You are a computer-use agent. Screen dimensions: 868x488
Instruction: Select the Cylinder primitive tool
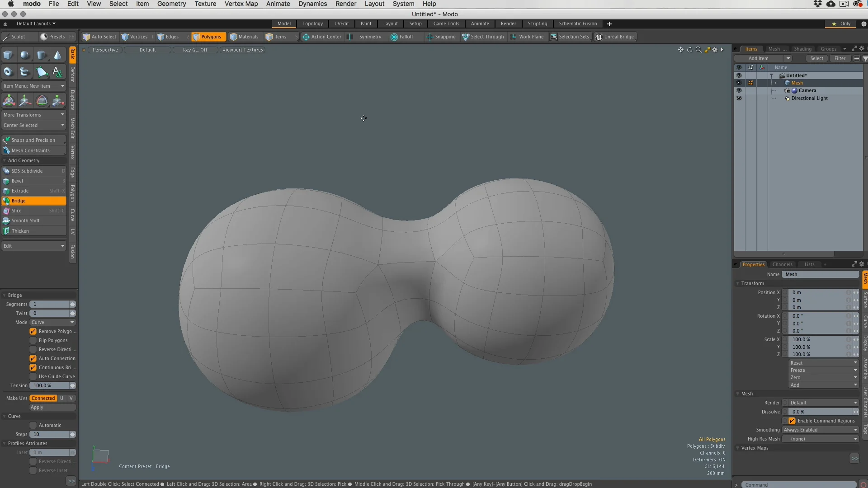(x=42, y=55)
